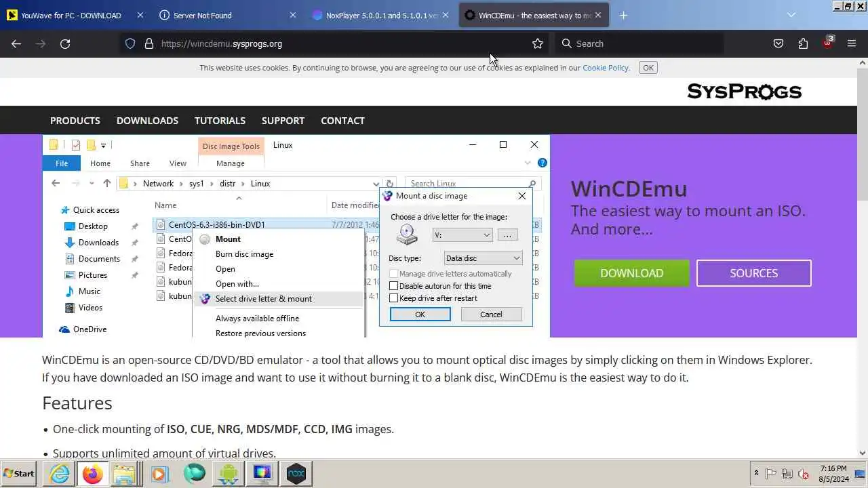Viewport: 868px width, 488px height.
Task: Click the Explorer refresh button beside the address path
Action: [390, 184]
